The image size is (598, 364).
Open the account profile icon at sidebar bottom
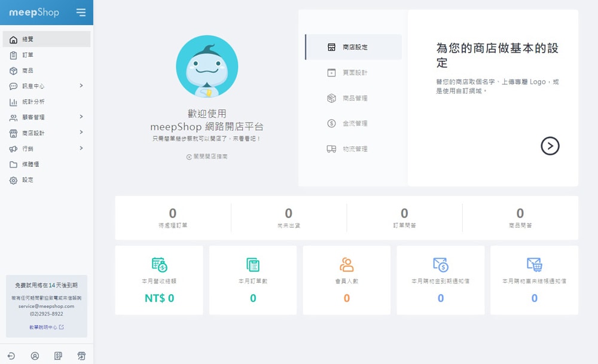[35, 356]
